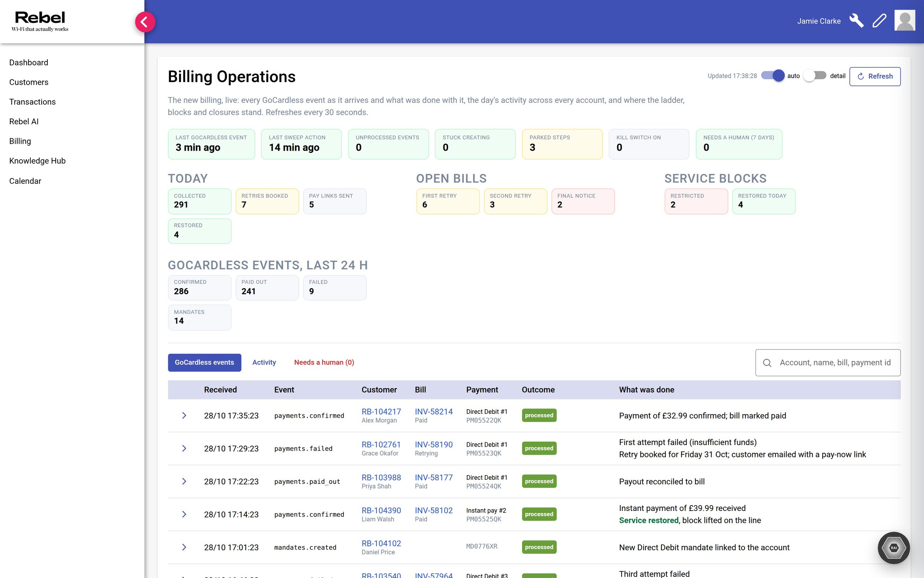Viewport: 924px width, 578px height.
Task: Expand the 28/10 17:14:23 event row
Action: tap(184, 514)
